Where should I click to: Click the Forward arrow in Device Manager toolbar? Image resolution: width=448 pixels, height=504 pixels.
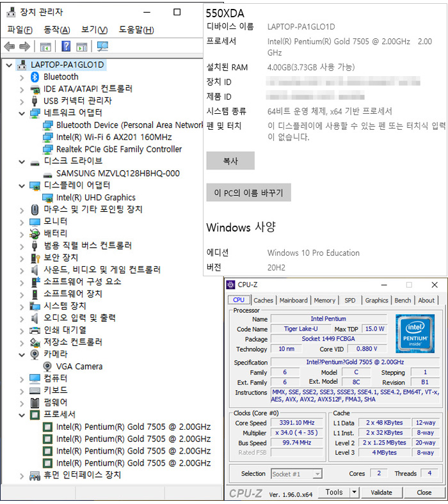25,47
